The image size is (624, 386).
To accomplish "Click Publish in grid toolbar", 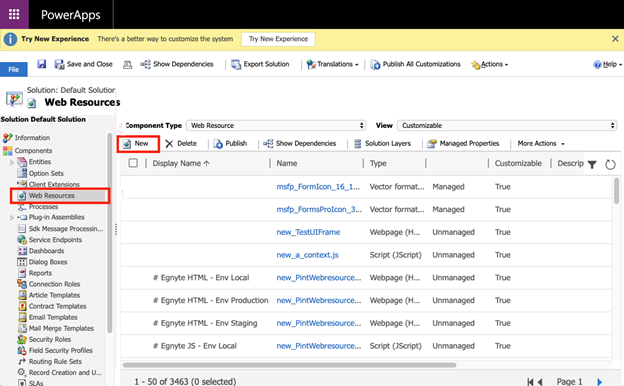I will tap(230, 144).
